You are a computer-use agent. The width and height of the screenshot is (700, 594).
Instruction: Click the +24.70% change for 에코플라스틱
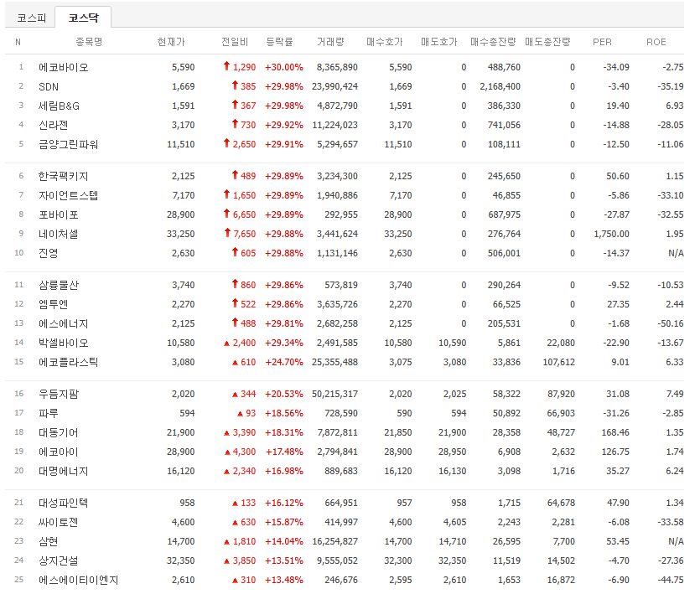284,362
